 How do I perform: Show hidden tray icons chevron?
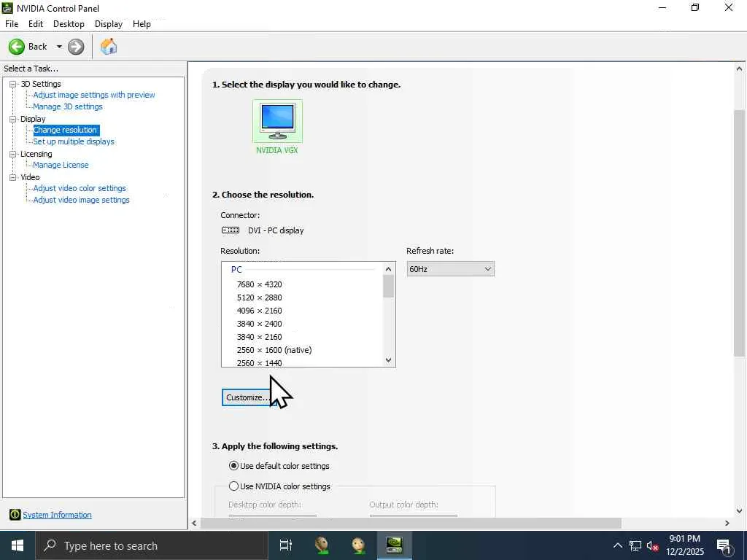(x=617, y=545)
